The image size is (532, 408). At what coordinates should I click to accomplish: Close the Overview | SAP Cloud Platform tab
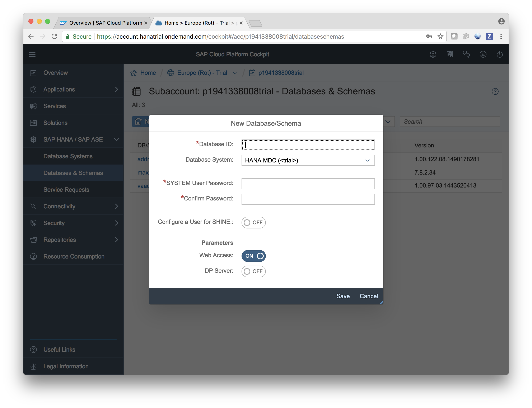pyautogui.click(x=146, y=23)
